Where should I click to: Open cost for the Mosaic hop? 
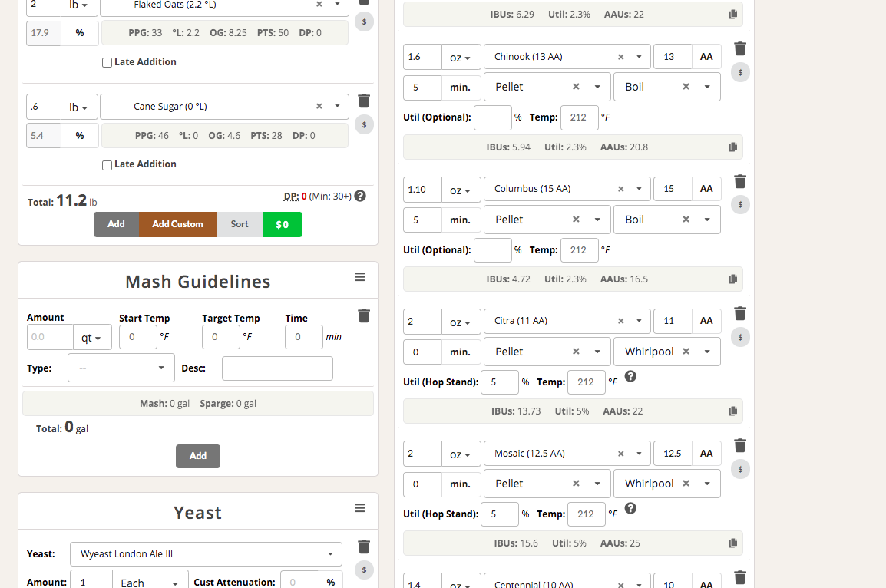(x=740, y=469)
